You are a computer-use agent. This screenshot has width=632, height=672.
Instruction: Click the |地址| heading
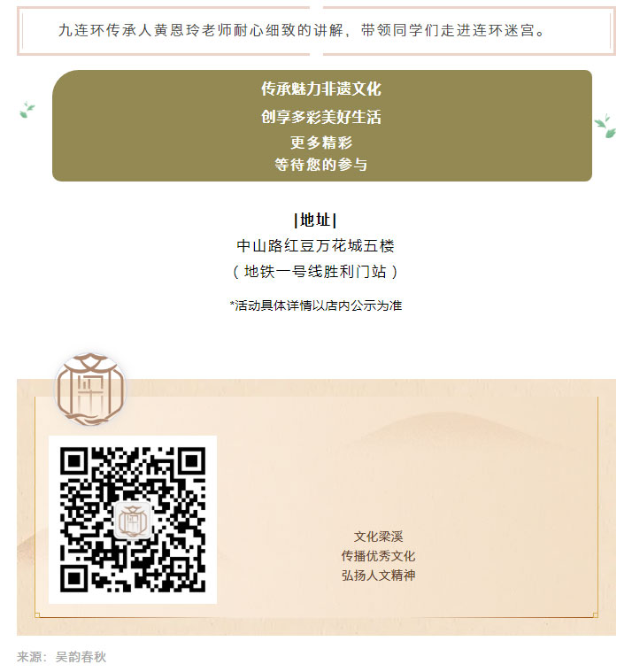click(x=315, y=220)
